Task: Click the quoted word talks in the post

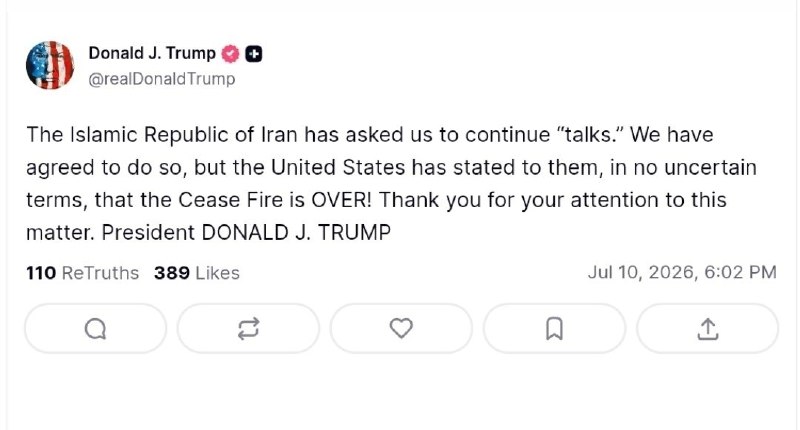Action: point(589,135)
